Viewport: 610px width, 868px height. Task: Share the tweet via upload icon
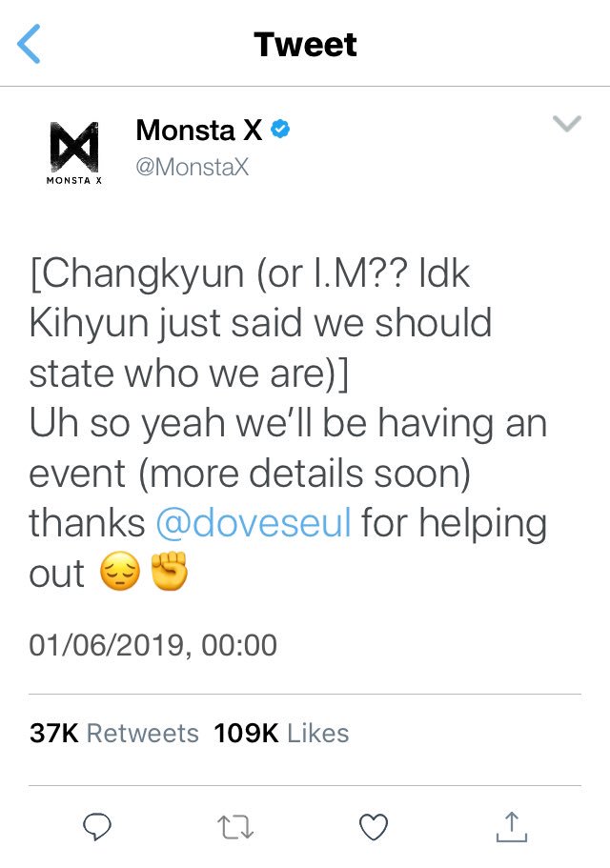pyautogui.click(x=512, y=826)
